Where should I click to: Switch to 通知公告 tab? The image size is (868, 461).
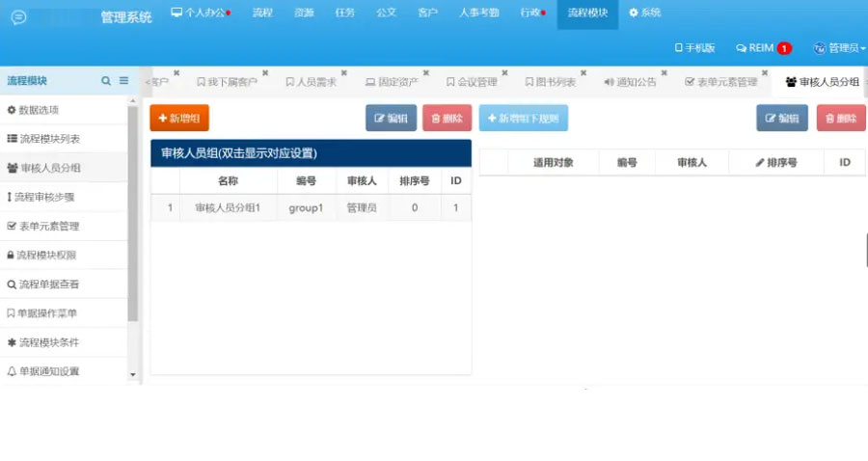click(630, 82)
